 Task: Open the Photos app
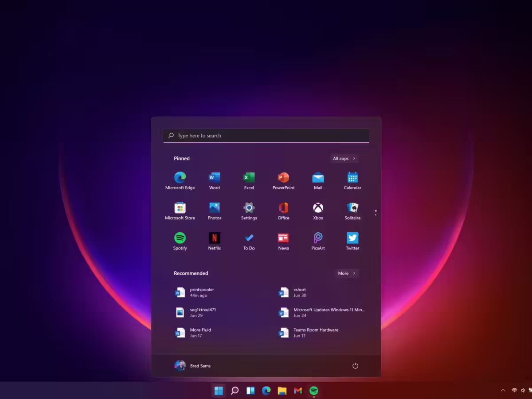tap(215, 211)
